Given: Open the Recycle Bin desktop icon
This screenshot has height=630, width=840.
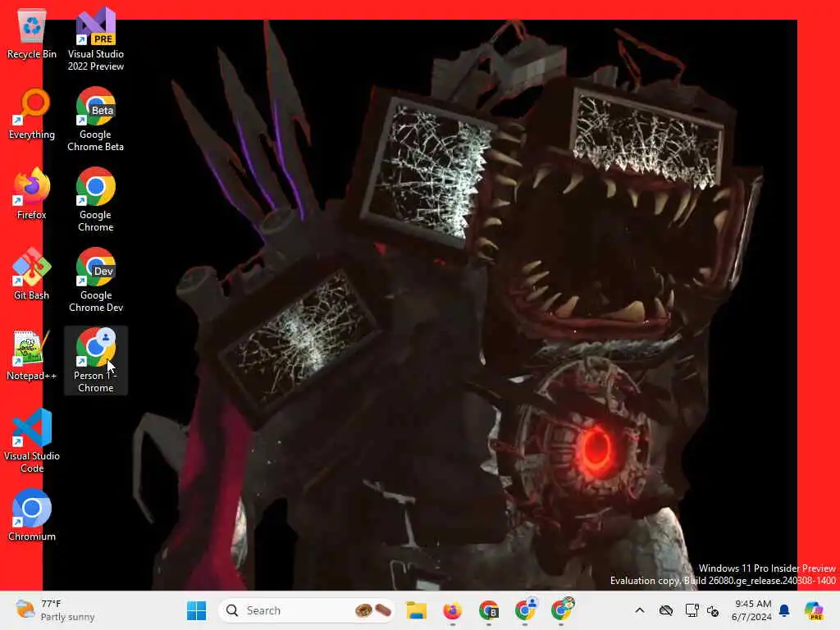Looking at the screenshot, I should tap(32, 34).
